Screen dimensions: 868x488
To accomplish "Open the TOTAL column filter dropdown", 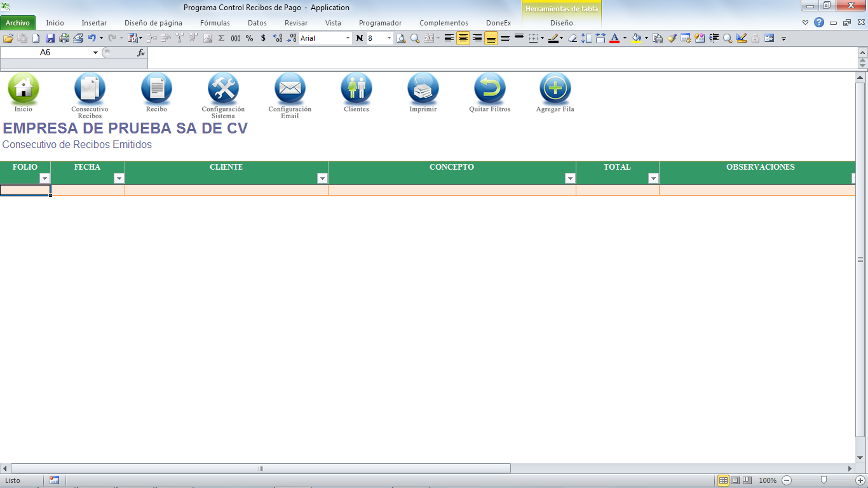I will pyautogui.click(x=653, y=179).
